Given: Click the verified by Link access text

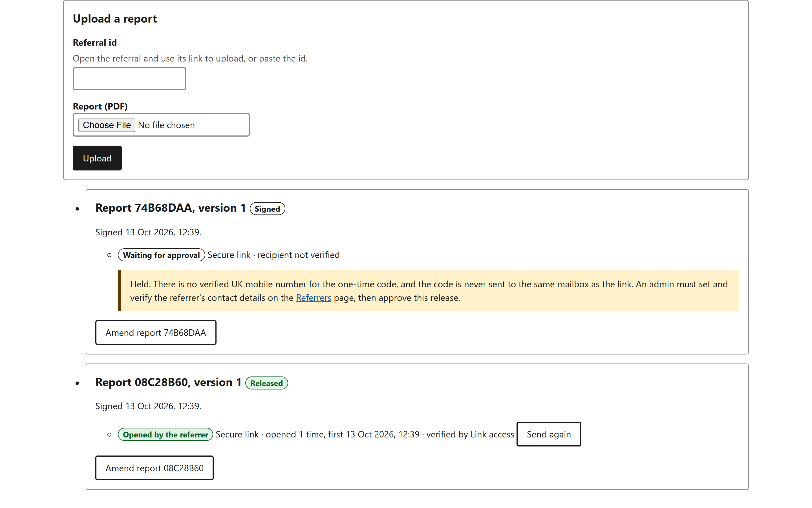Looking at the screenshot, I should point(470,434).
